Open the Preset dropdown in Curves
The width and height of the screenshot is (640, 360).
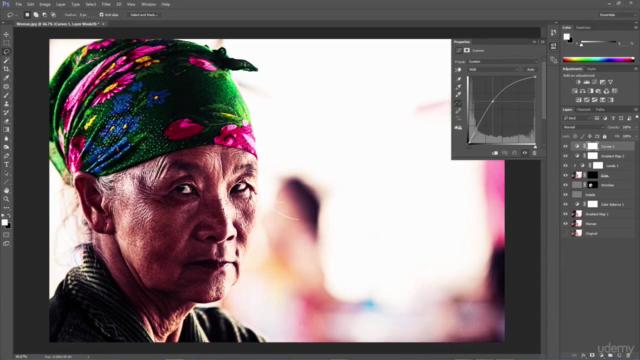click(x=503, y=62)
